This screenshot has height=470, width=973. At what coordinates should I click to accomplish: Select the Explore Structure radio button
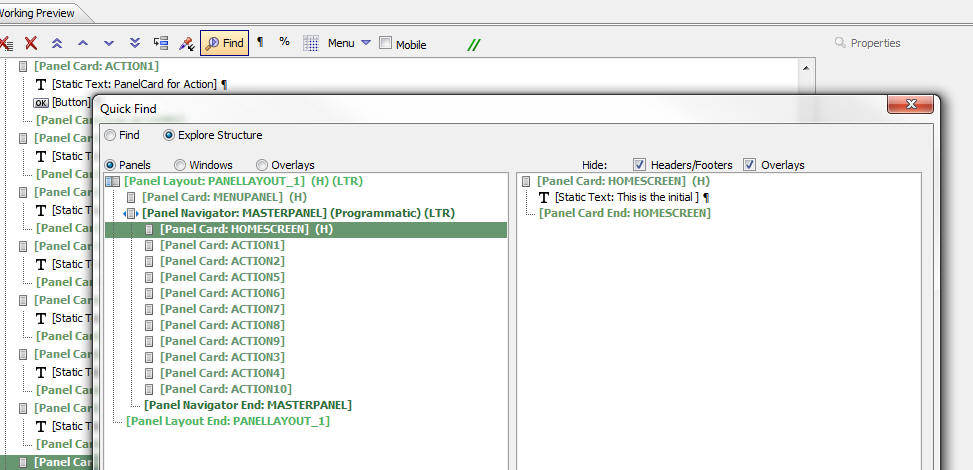(169, 135)
